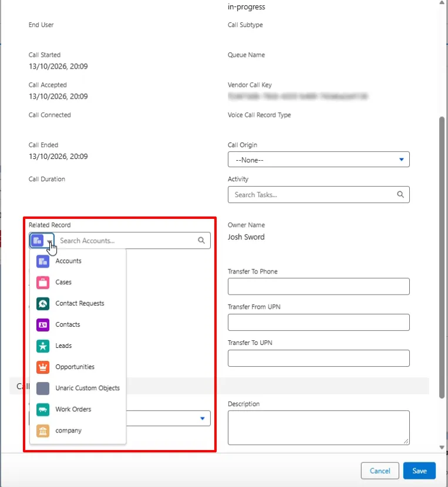This screenshot has width=448, height=487.
Task: Click the Leads star icon
Action: 43,346
